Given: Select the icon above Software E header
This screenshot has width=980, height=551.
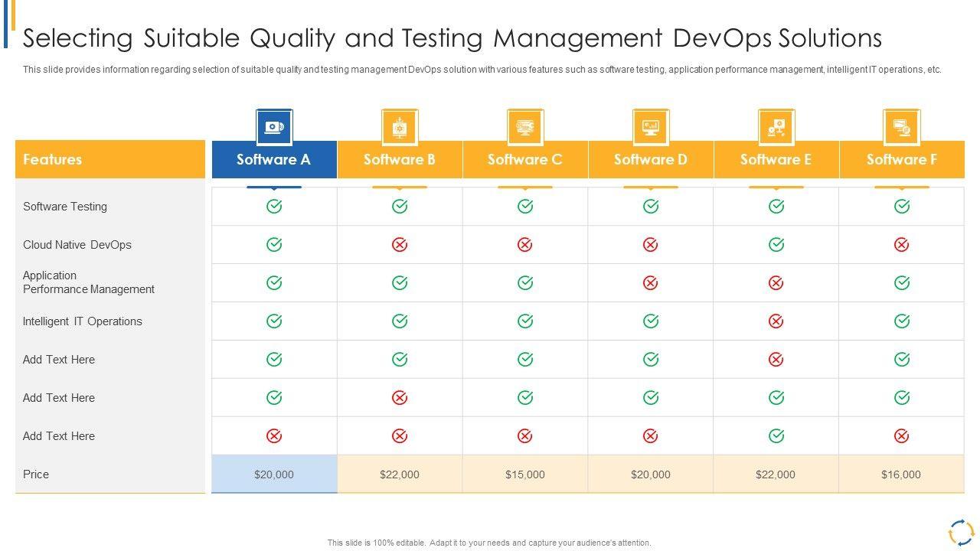Looking at the screenshot, I should click(776, 127).
